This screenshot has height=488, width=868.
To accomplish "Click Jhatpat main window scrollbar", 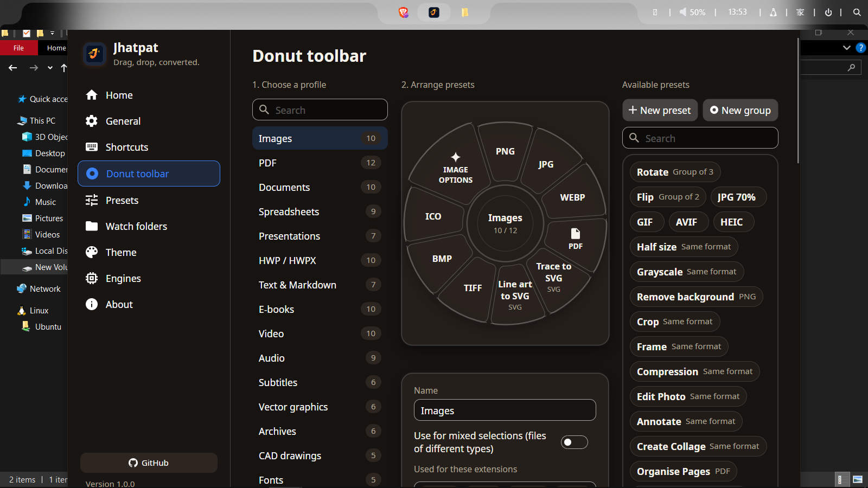I will pyautogui.click(x=798, y=100).
